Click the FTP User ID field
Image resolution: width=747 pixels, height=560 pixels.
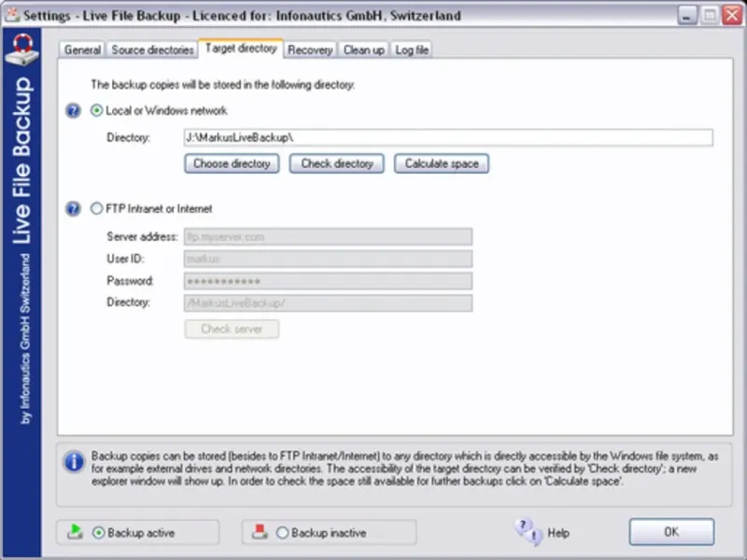(329, 259)
